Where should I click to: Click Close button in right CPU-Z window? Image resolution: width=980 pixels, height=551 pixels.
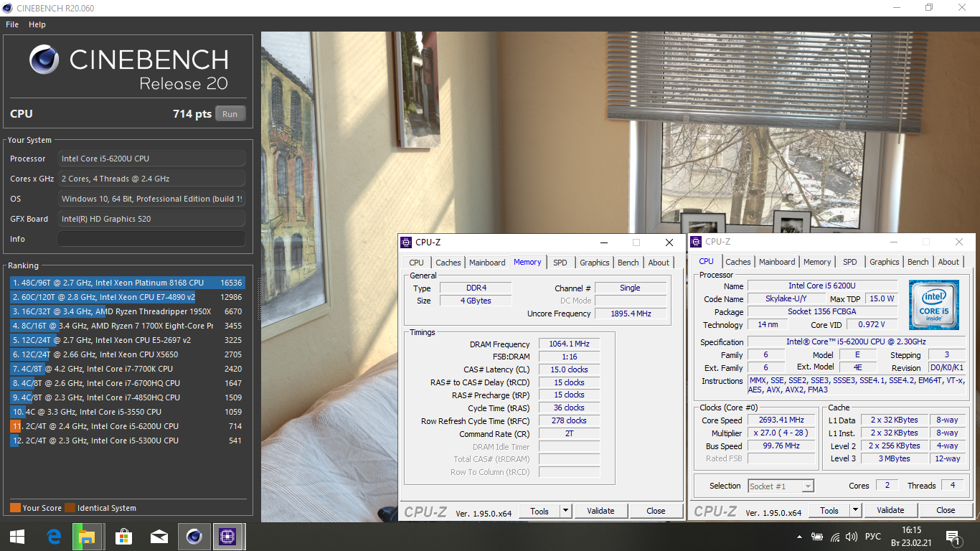[x=946, y=510]
